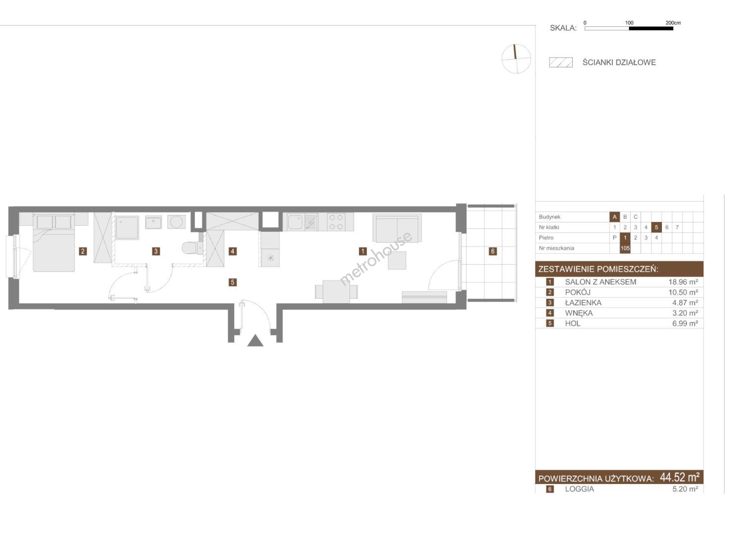
Task: Click the entrance arrow below the front door
Action: click(x=255, y=341)
